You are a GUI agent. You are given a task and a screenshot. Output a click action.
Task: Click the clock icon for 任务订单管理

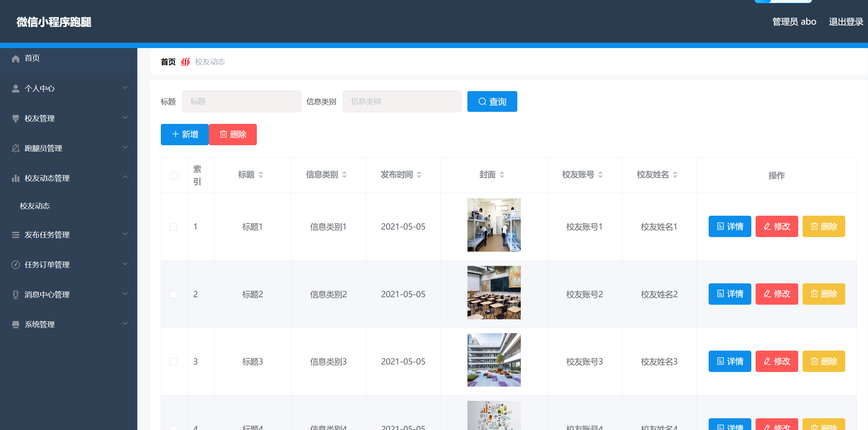(16, 264)
